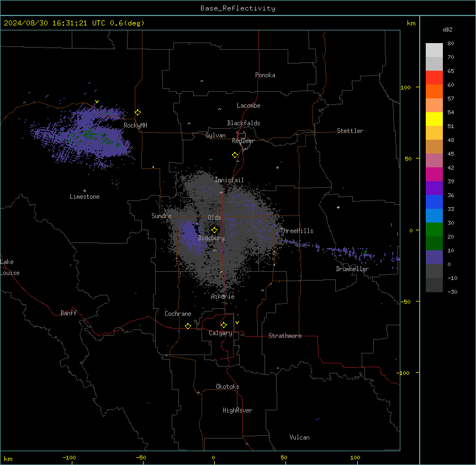Click the -50 tick label on right axis
This screenshot has width=476, height=465.
click(x=406, y=302)
